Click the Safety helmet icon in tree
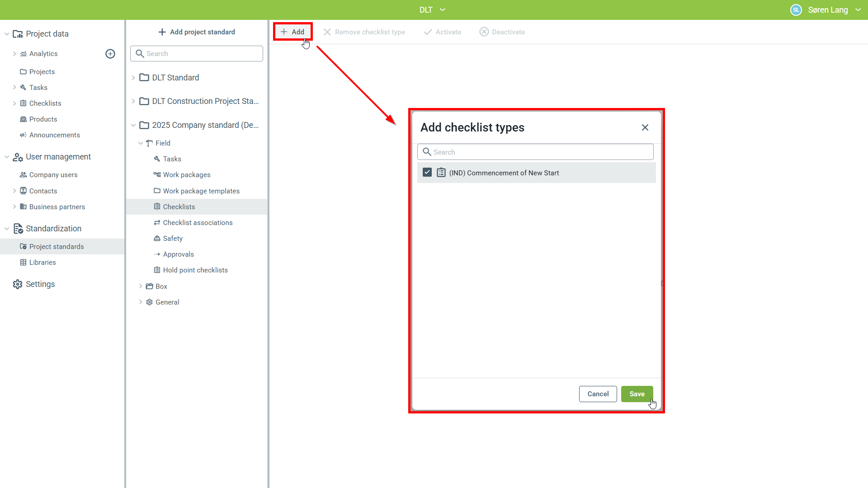 [x=157, y=239]
